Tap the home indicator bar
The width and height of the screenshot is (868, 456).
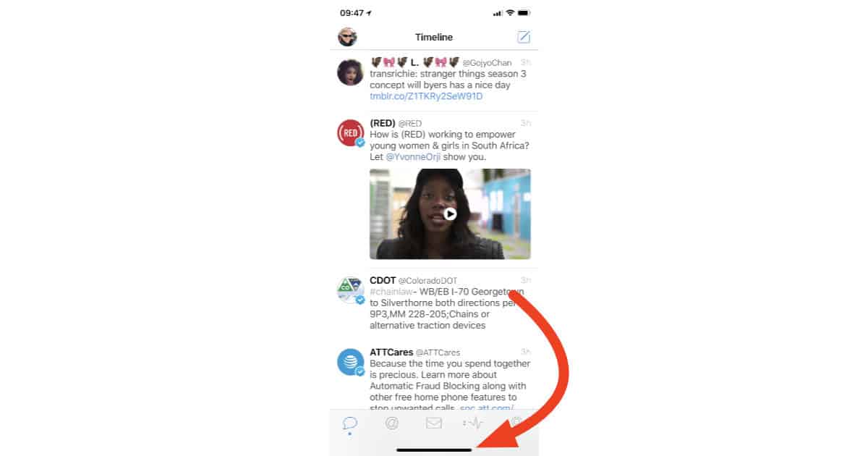coord(434,449)
